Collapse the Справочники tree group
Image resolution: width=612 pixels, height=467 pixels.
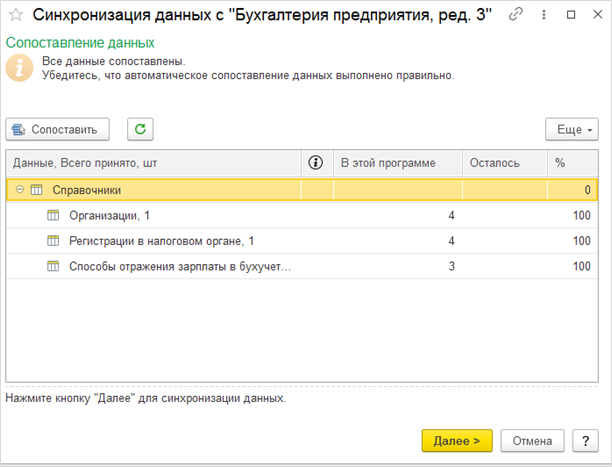click(x=19, y=189)
